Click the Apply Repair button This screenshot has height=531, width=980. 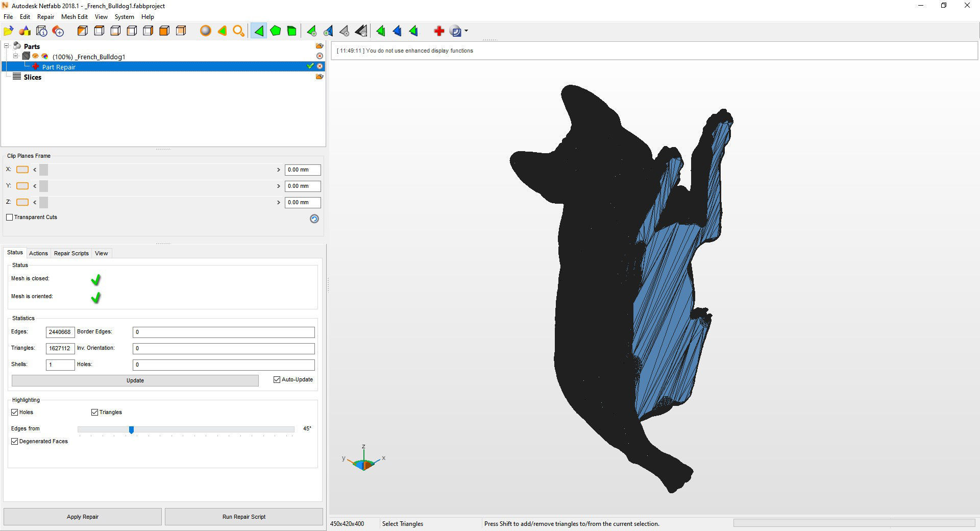click(x=83, y=517)
